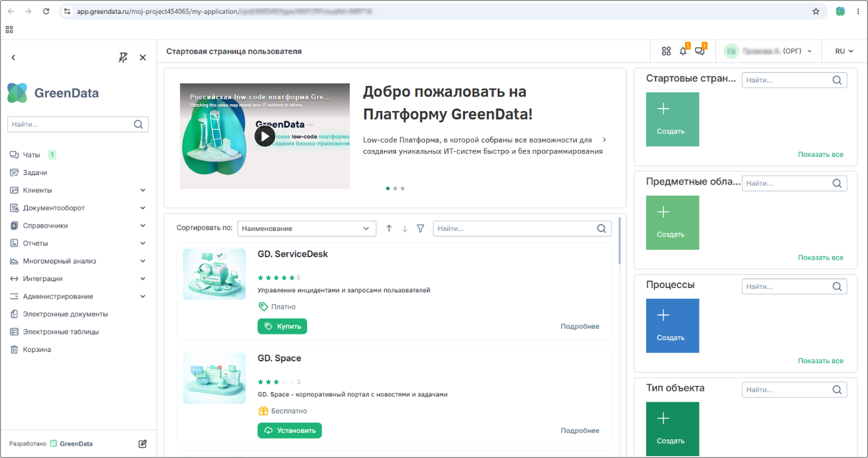Open the GD. ServiceDesk thumbnail

tap(214, 274)
